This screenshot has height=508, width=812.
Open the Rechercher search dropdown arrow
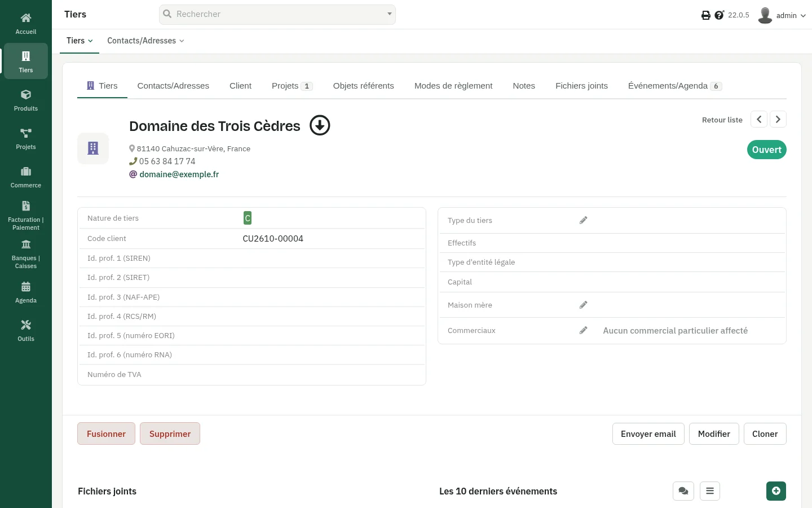389,14
